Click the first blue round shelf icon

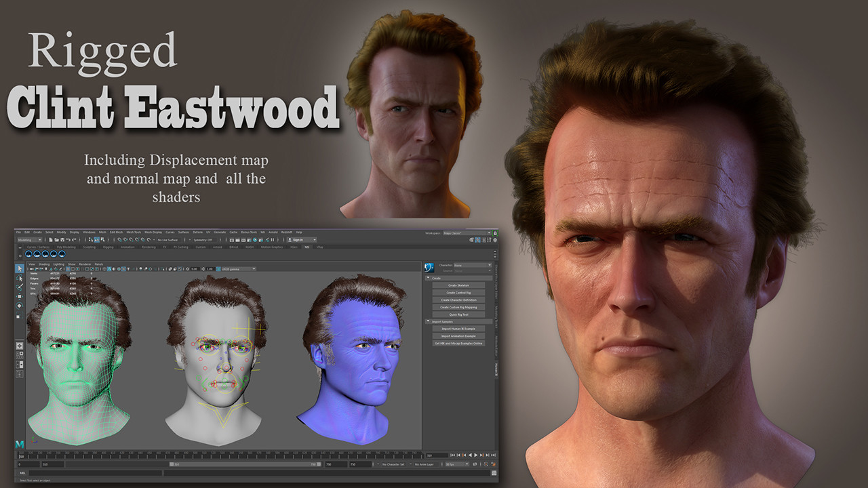[x=29, y=254]
